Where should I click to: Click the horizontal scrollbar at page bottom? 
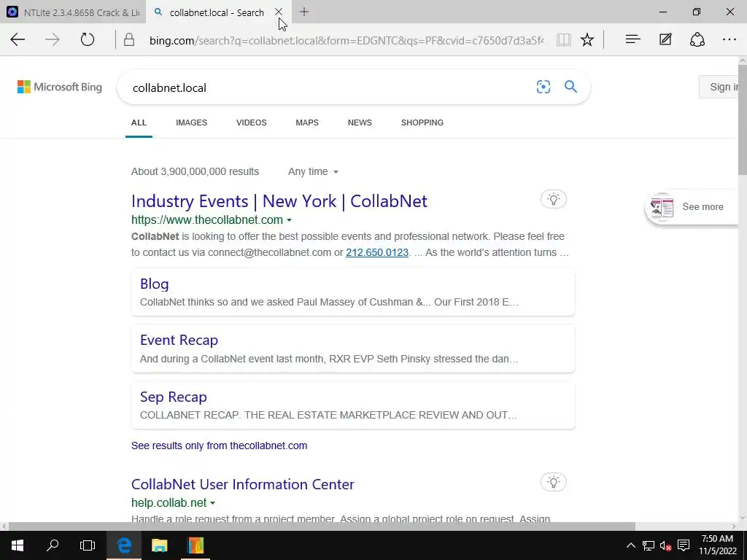pyautogui.click(x=322, y=526)
